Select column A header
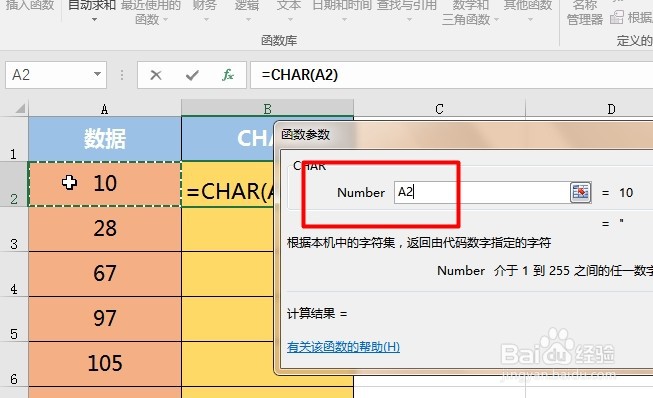 (x=105, y=109)
